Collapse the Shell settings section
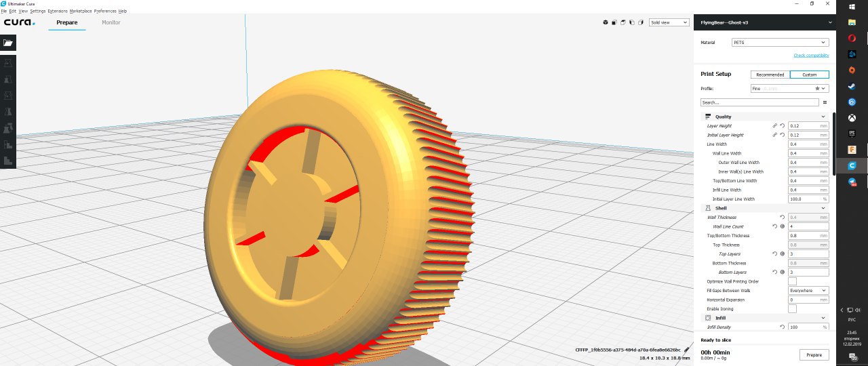This screenshot has width=868, height=366. click(764, 208)
